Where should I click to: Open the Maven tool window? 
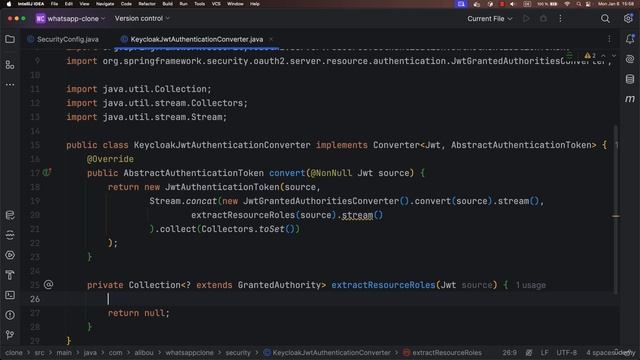(630, 99)
